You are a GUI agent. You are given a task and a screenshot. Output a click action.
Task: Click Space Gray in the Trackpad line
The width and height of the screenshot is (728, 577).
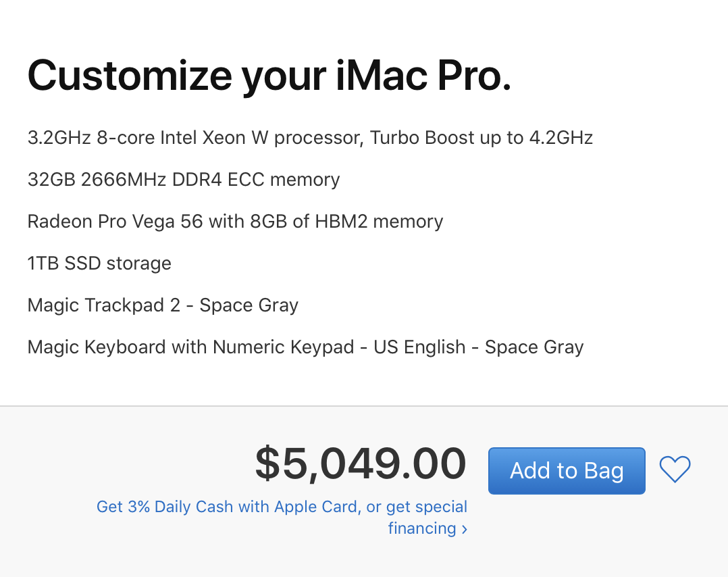(x=249, y=305)
